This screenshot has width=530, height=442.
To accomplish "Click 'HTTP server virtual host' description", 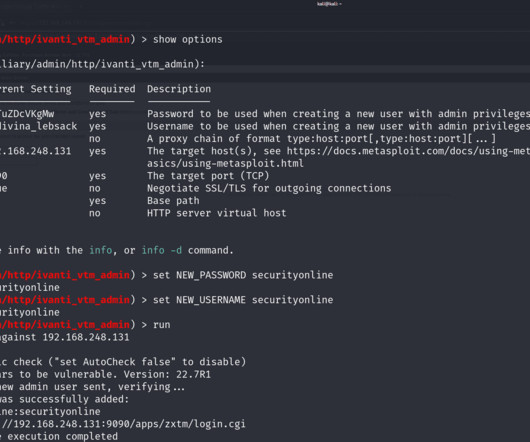I will (x=216, y=213).
